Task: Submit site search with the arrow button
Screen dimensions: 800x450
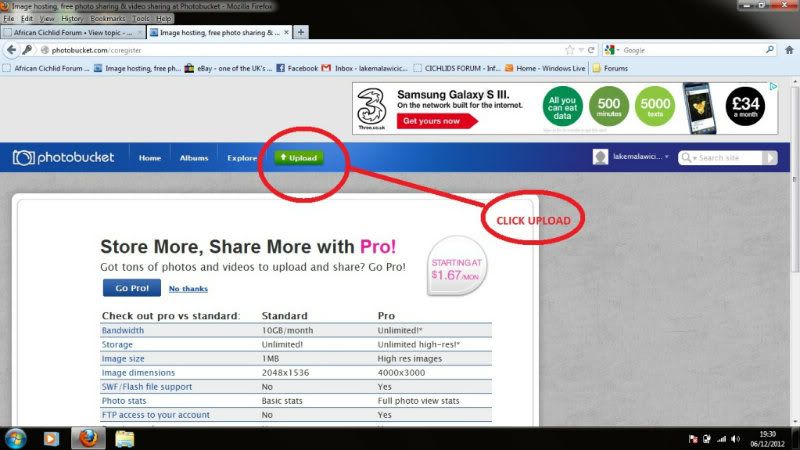Action: coord(770,158)
